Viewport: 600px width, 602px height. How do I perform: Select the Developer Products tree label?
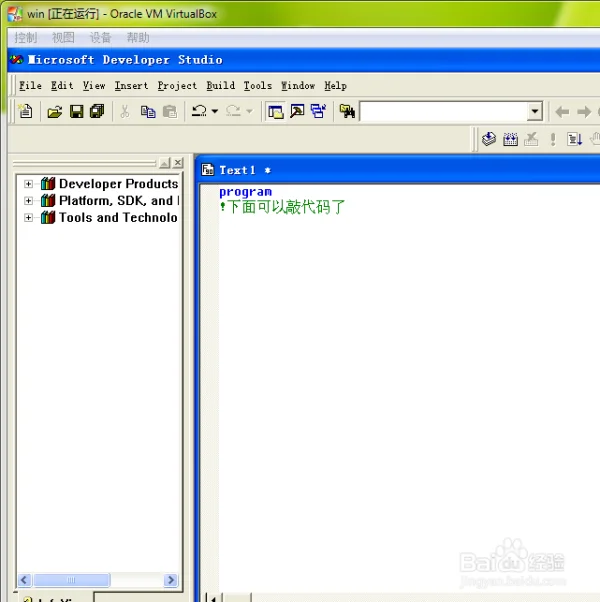click(118, 184)
